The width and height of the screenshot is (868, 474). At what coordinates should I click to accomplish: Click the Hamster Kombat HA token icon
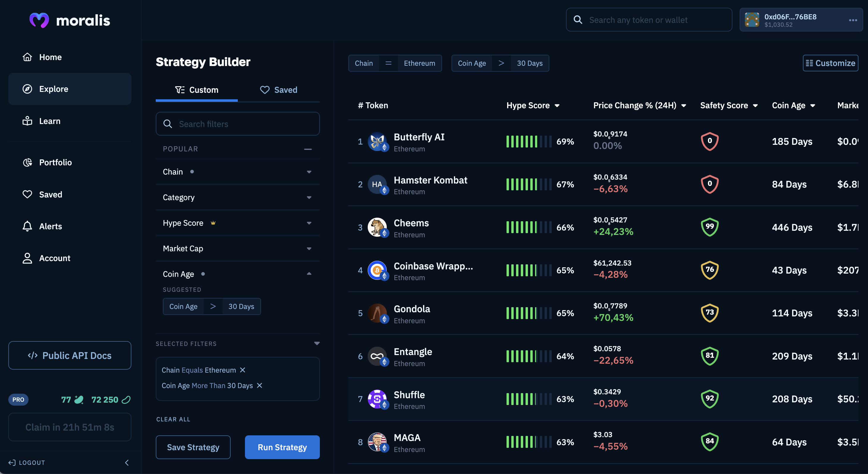click(x=377, y=184)
